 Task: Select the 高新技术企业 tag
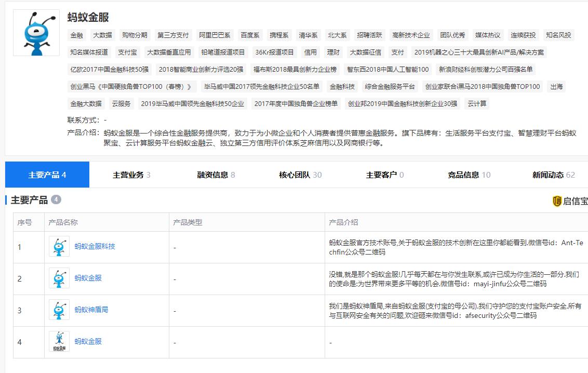pyautogui.click(x=411, y=35)
